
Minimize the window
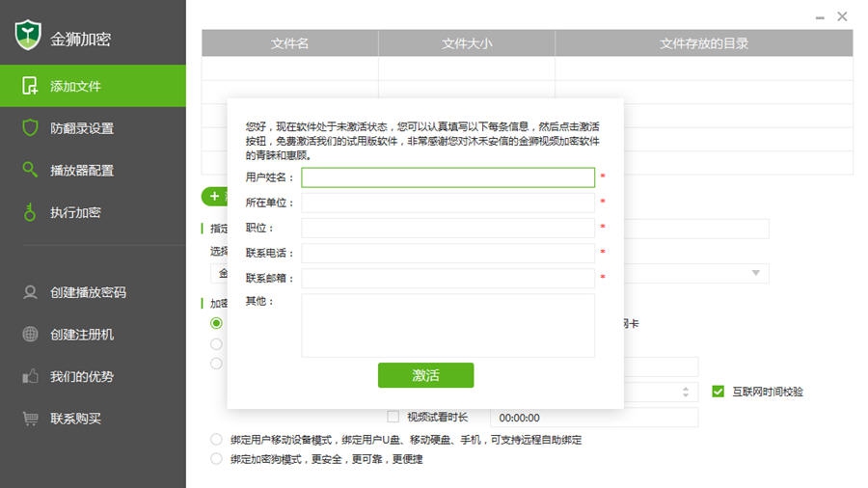(820, 17)
